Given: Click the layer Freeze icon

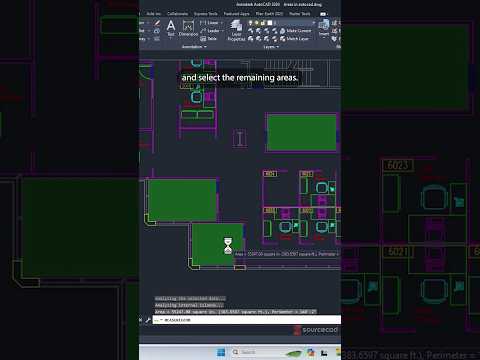Looking at the screenshot, I should 266,31.
